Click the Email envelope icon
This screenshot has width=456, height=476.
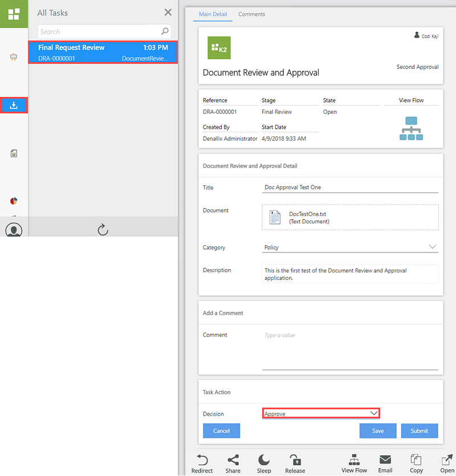tap(385, 460)
